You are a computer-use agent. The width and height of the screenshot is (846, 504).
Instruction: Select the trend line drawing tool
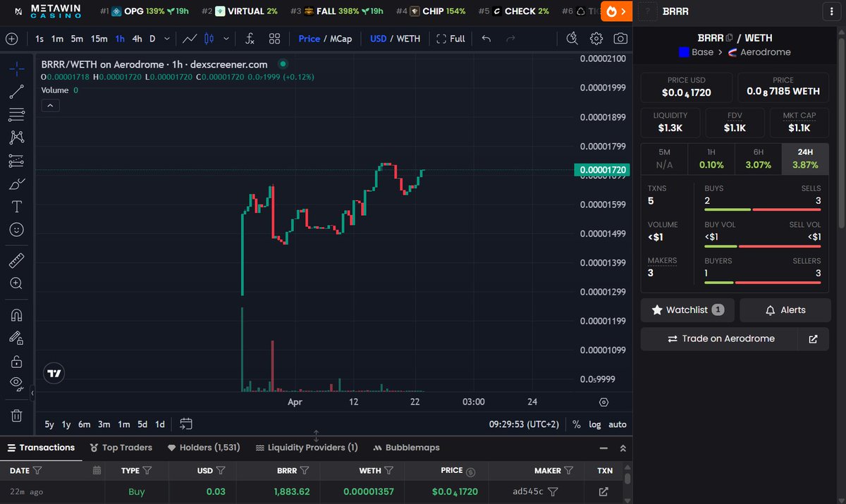click(17, 91)
